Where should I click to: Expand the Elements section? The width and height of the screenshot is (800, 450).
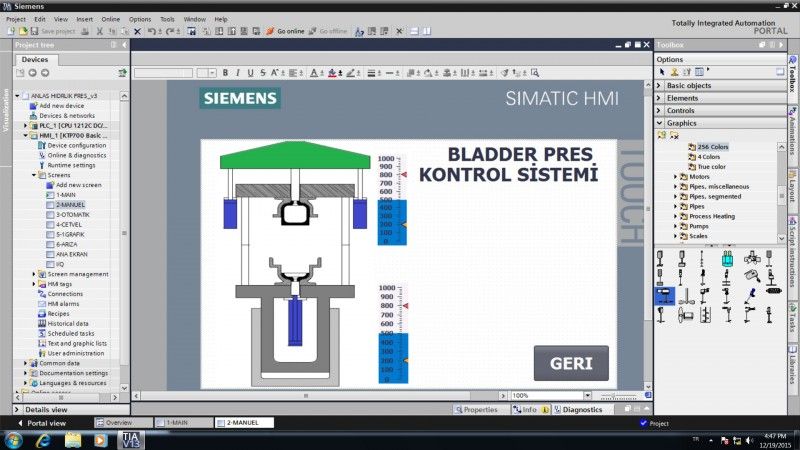tap(659, 98)
